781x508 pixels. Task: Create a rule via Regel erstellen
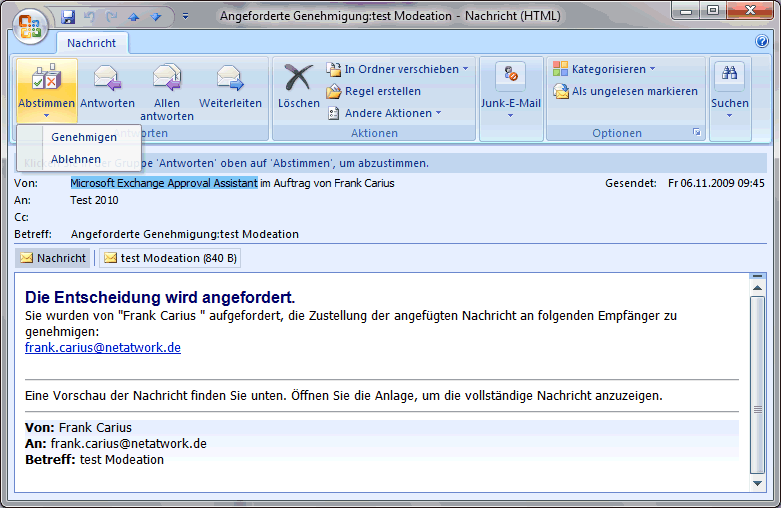(x=374, y=91)
